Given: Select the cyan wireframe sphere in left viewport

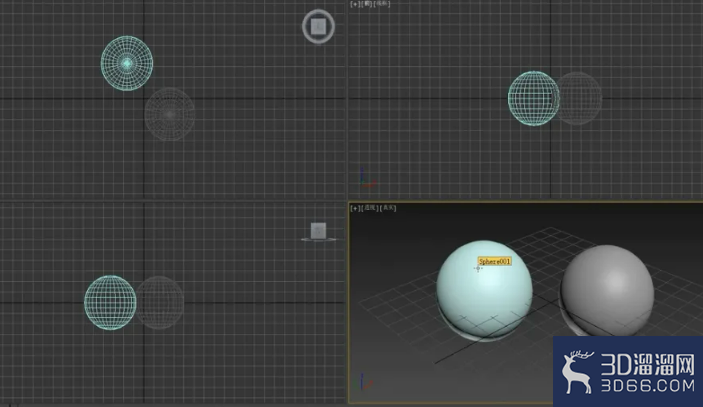Looking at the screenshot, I should coord(110,303).
